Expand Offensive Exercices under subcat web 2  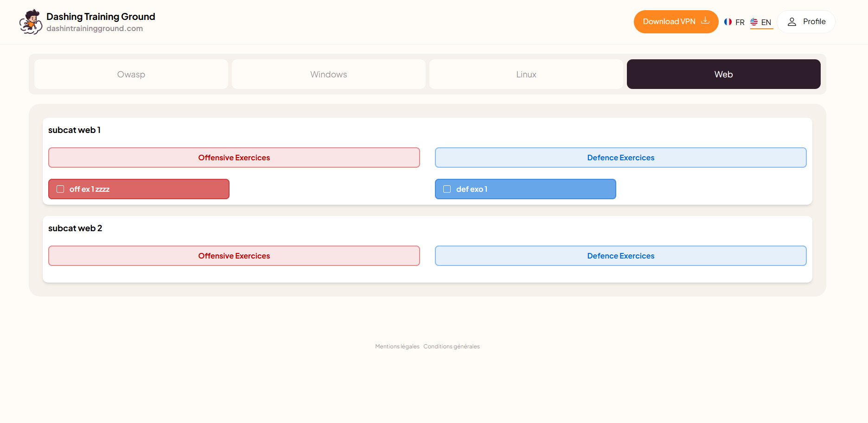click(234, 256)
